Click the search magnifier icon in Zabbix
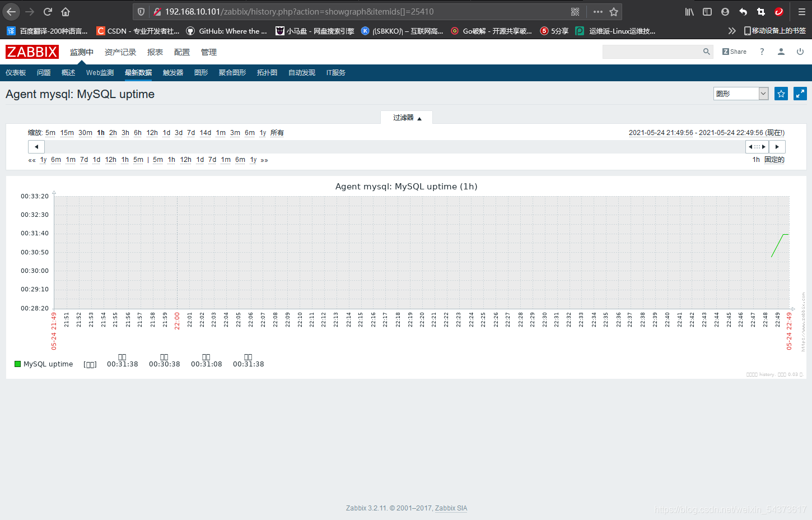The height and width of the screenshot is (520, 812). point(707,52)
